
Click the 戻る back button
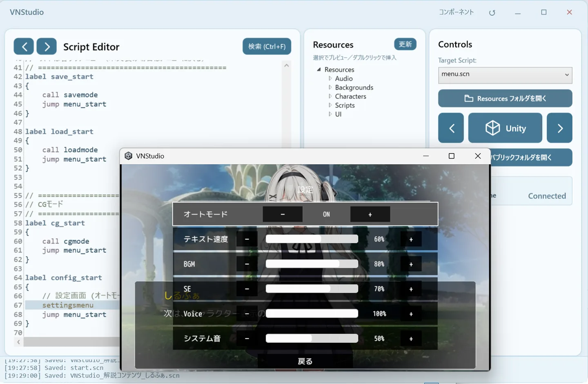click(305, 361)
